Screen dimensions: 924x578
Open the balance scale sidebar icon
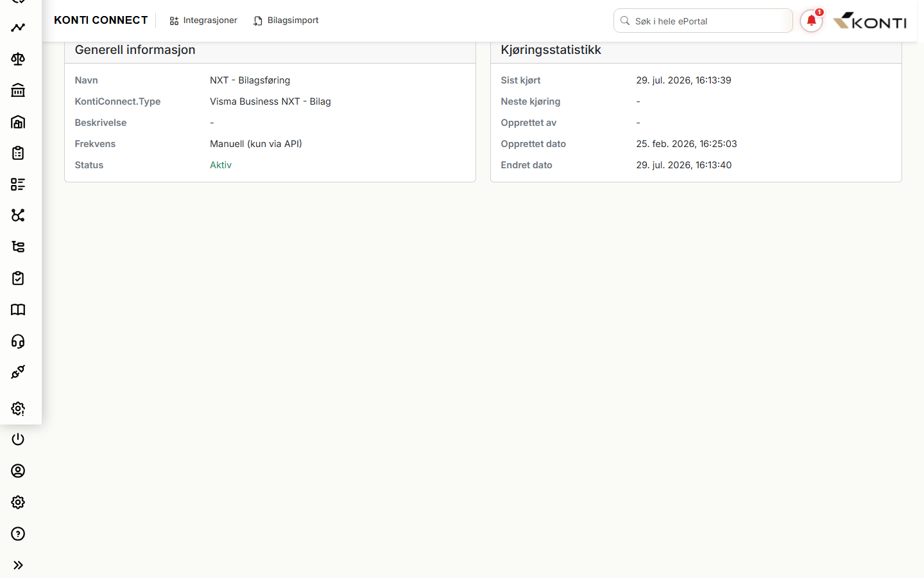click(18, 59)
